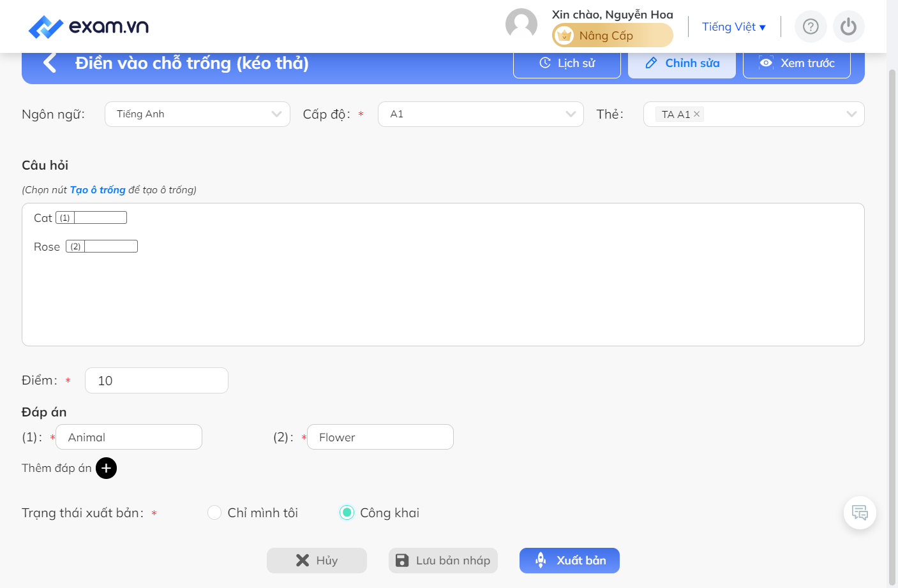Open the chat feedback bubble icon
898x588 pixels.
[860, 513]
